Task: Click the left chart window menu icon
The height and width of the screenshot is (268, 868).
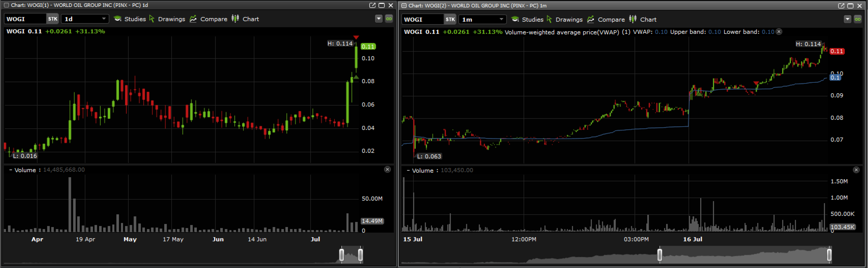Action: [6, 5]
